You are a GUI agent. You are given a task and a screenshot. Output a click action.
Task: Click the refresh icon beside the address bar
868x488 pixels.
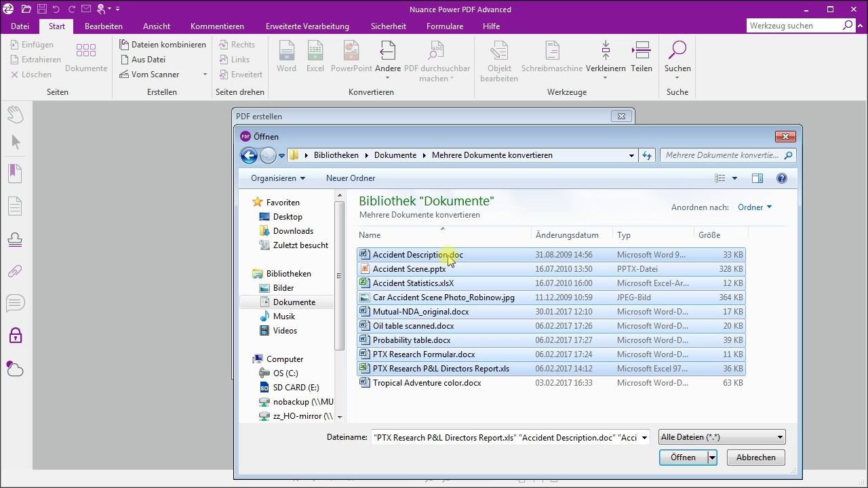tap(647, 155)
